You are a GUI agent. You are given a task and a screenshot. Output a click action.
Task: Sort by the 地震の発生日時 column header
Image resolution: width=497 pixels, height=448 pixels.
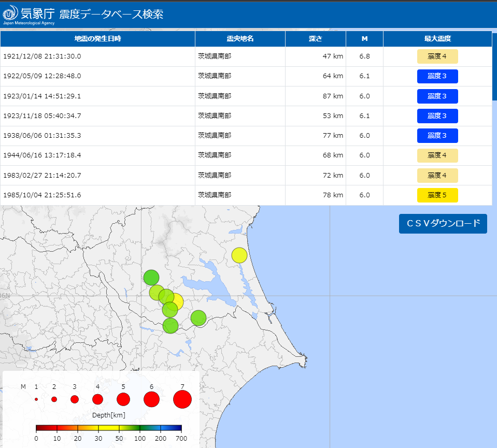click(98, 39)
